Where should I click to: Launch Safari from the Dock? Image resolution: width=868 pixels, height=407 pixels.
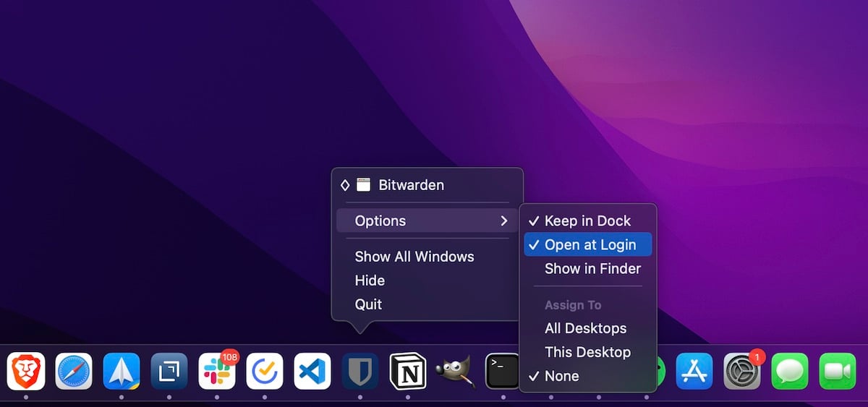[74, 372]
